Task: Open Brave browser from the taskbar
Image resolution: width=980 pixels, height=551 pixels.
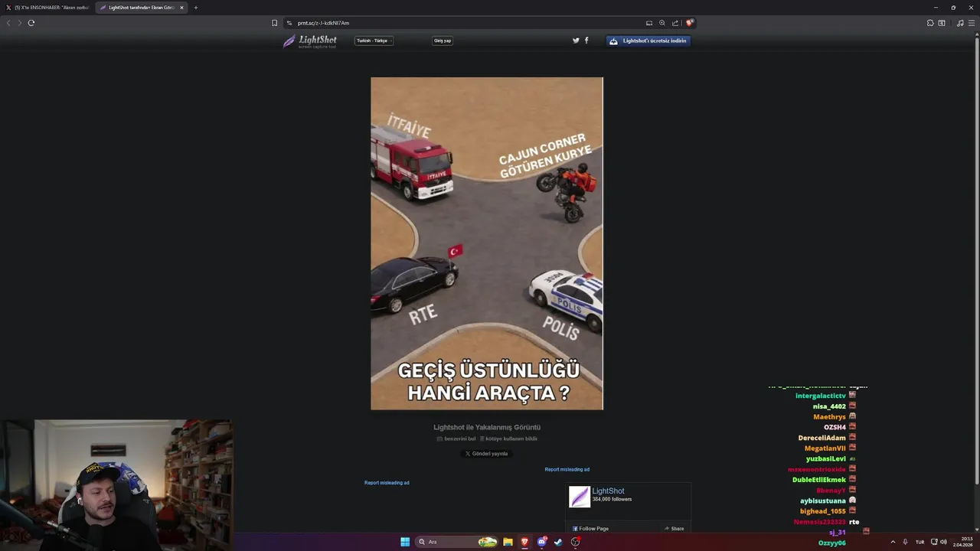Action: (x=524, y=542)
